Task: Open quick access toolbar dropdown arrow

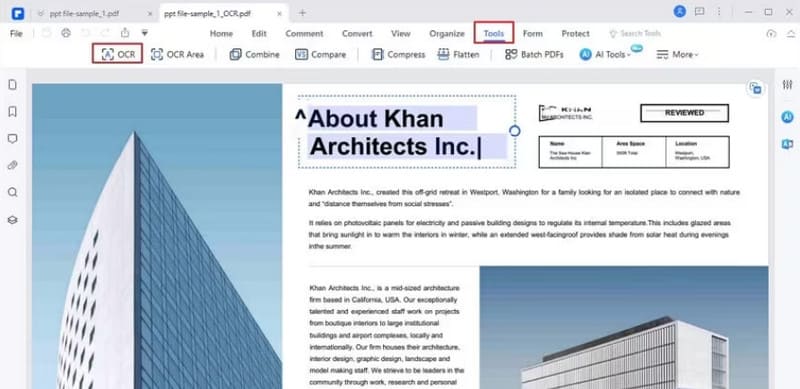Action: pyautogui.click(x=145, y=33)
